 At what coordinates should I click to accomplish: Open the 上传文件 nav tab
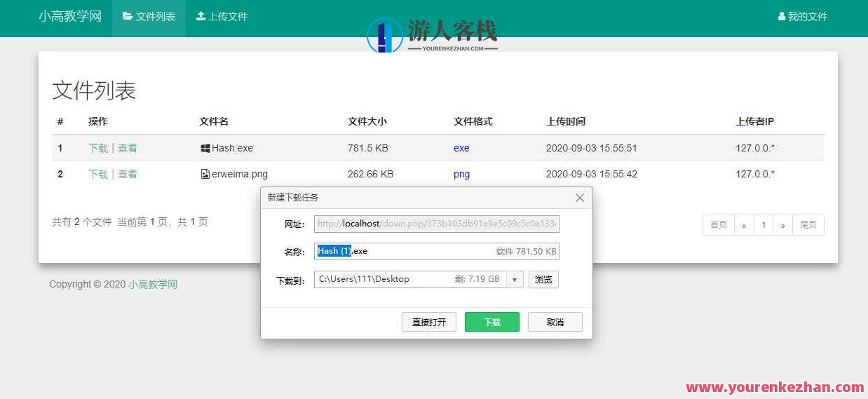(222, 17)
